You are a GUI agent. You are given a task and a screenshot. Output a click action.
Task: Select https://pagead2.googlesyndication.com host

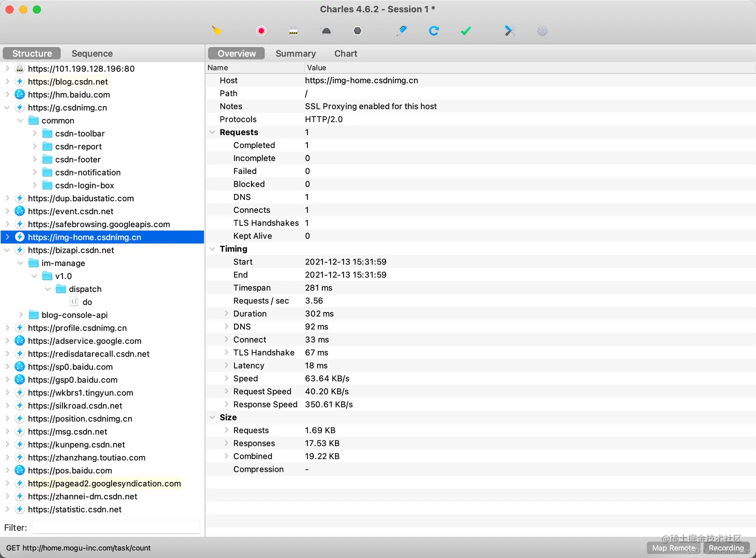pyautogui.click(x=104, y=483)
